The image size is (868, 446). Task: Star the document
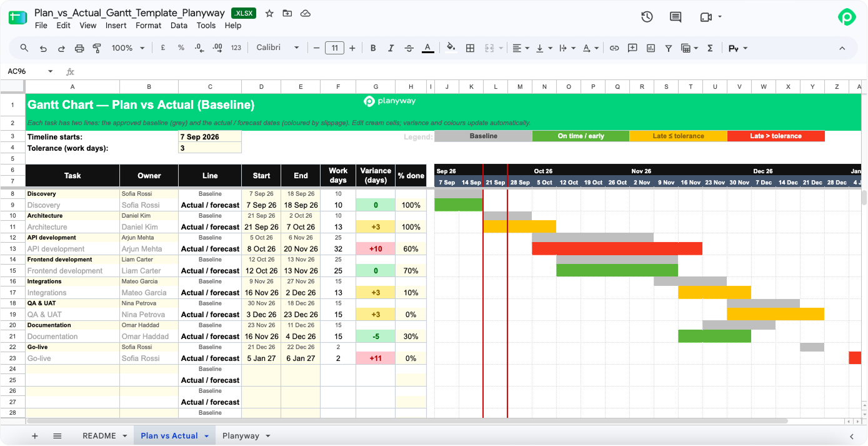(269, 13)
